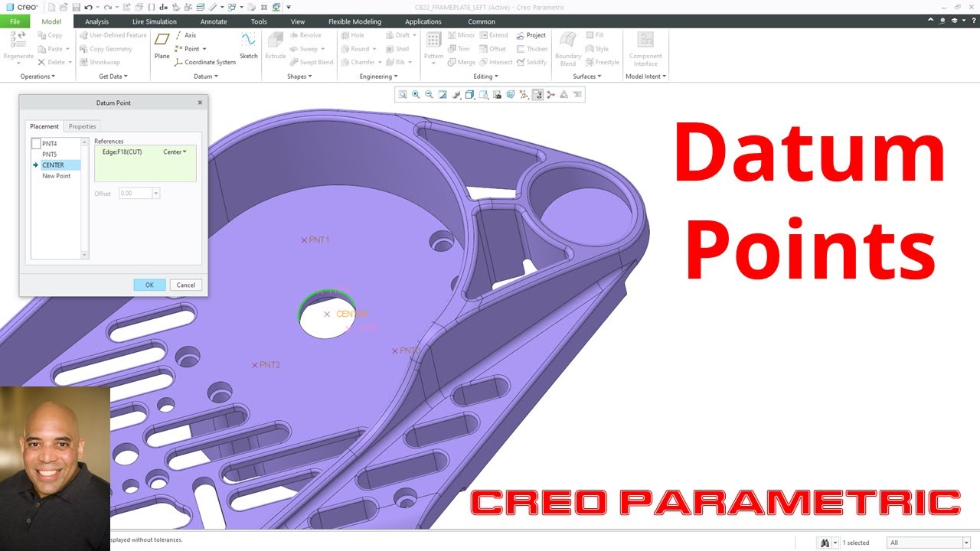Create a Coordinate System
980x551 pixels.
click(204, 62)
